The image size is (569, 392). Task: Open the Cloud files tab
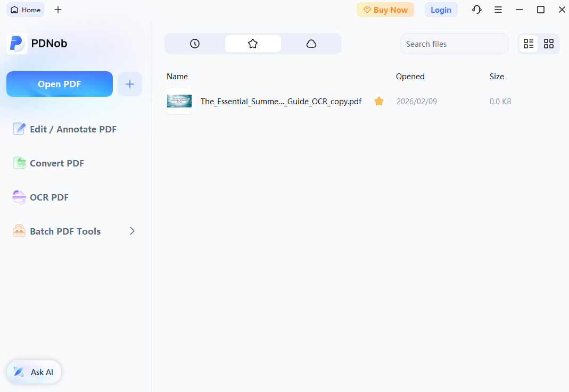point(311,44)
